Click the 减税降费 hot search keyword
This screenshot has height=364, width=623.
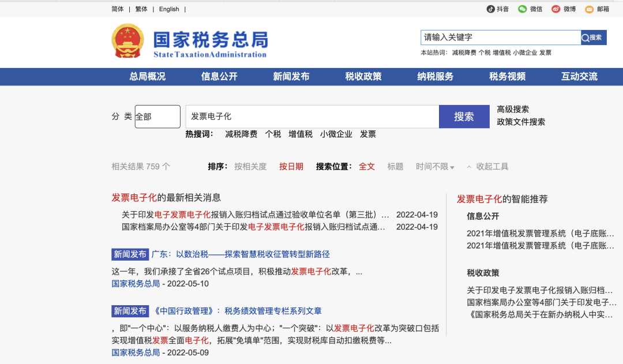(242, 134)
